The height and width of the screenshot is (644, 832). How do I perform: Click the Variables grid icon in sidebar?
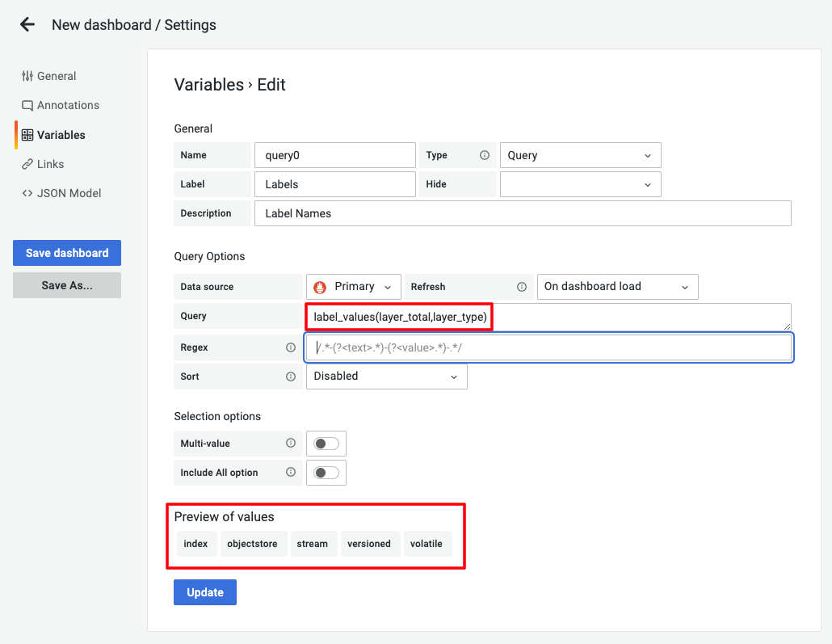28,134
